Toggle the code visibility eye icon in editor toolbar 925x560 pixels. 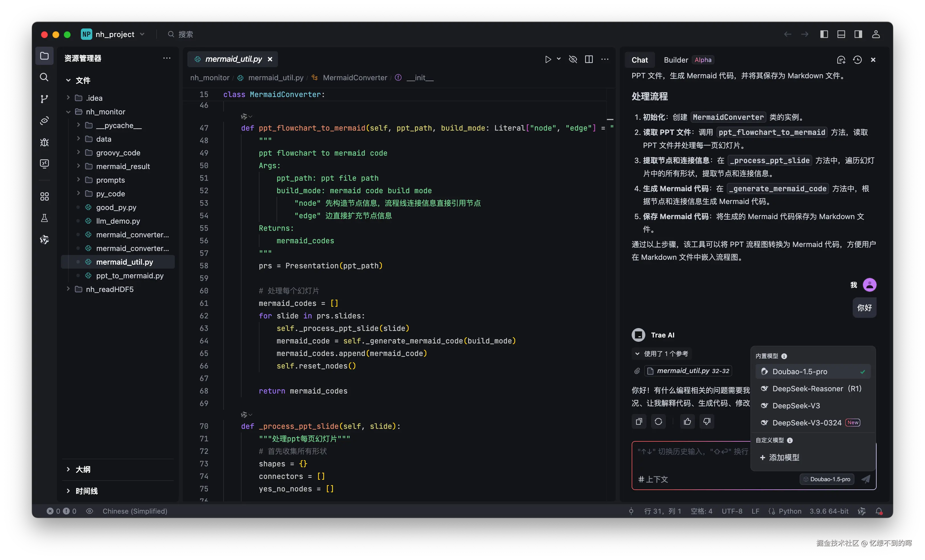point(572,59)
